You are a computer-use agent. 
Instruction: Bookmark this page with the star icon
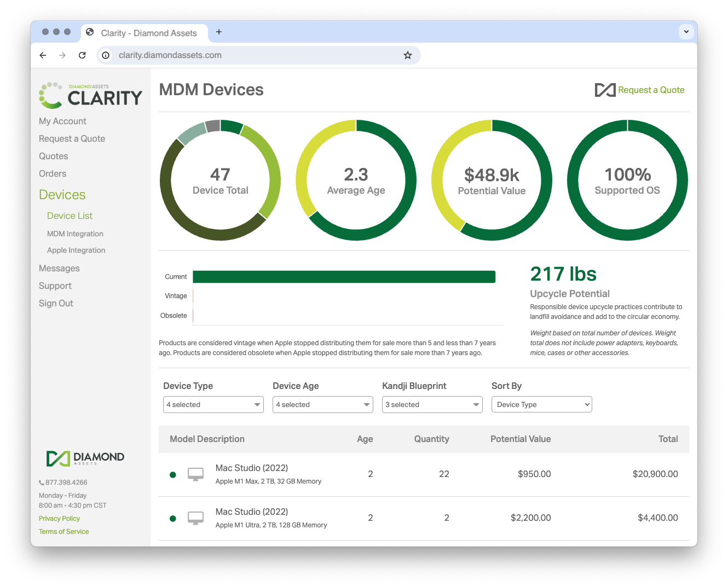coord(408,55)
